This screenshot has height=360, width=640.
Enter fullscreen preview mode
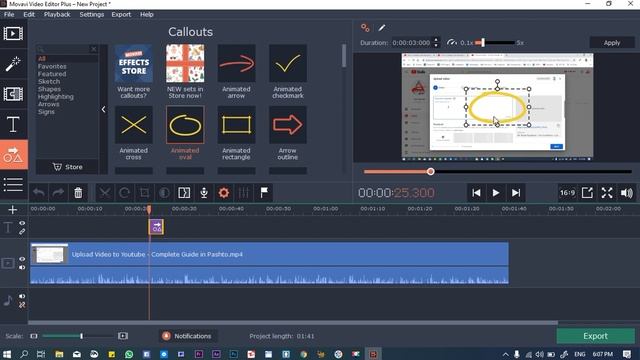[607, 193]
